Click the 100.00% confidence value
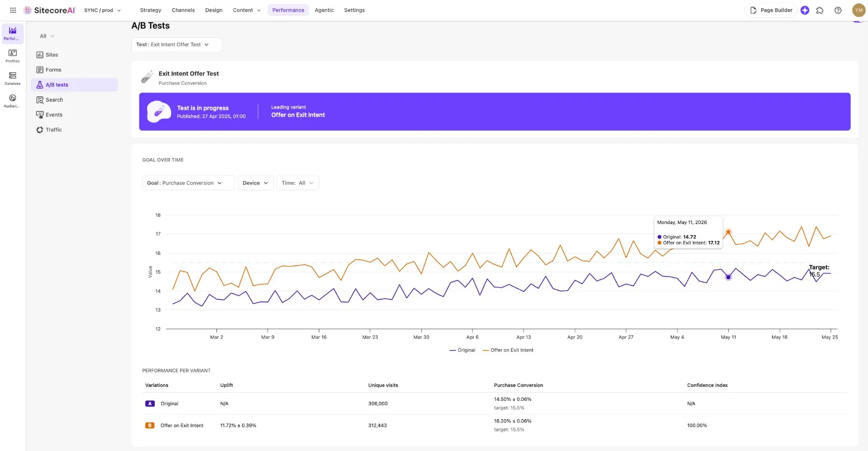 click(x=697, y=425)
